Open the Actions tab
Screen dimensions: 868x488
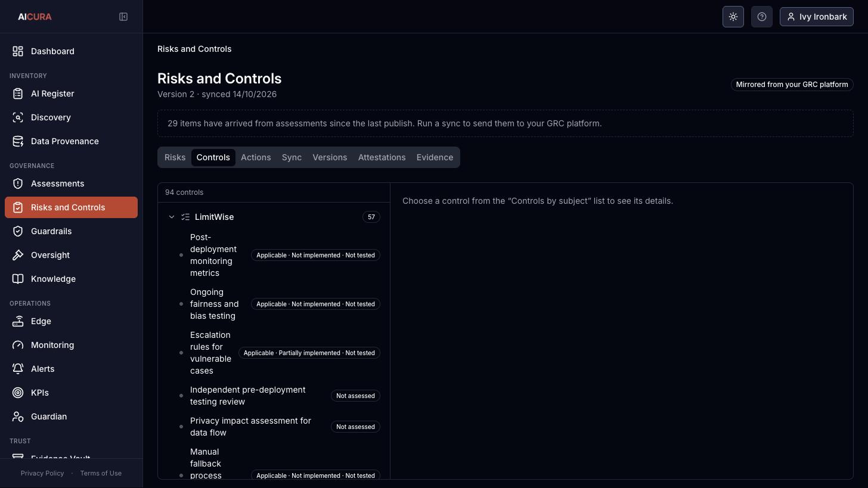256,157
